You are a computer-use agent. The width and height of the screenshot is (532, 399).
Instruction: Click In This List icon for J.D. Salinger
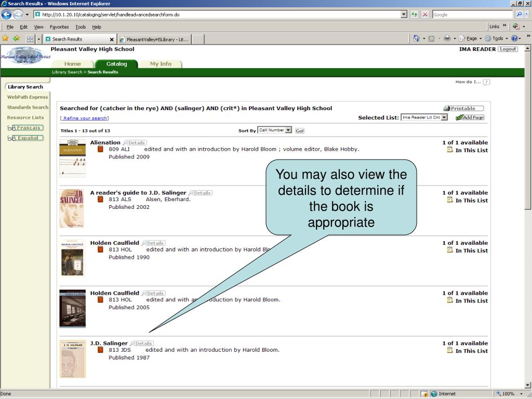coord(450,351)
